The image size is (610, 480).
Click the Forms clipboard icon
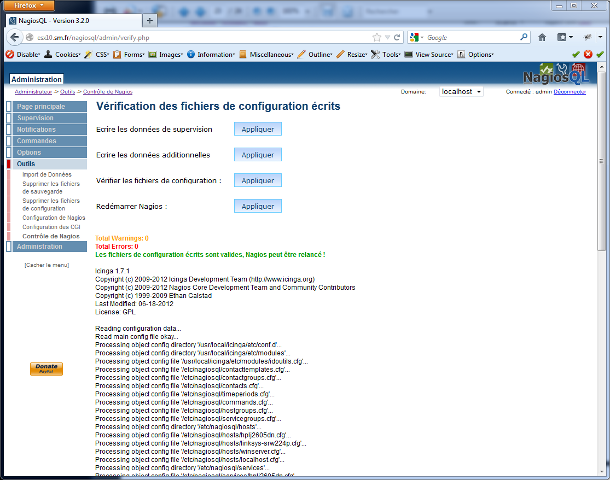[x=117, y=54]
